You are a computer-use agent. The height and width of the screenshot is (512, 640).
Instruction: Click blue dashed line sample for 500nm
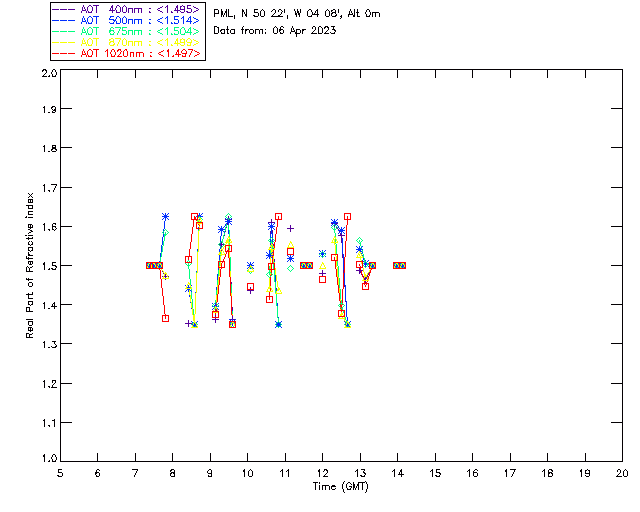(x=64, y=20)
